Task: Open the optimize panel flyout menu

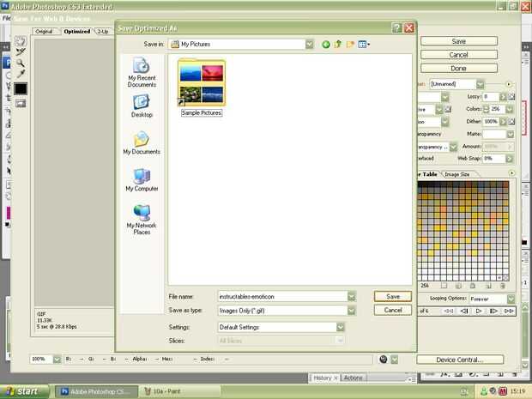Action: tap(508, 84)
